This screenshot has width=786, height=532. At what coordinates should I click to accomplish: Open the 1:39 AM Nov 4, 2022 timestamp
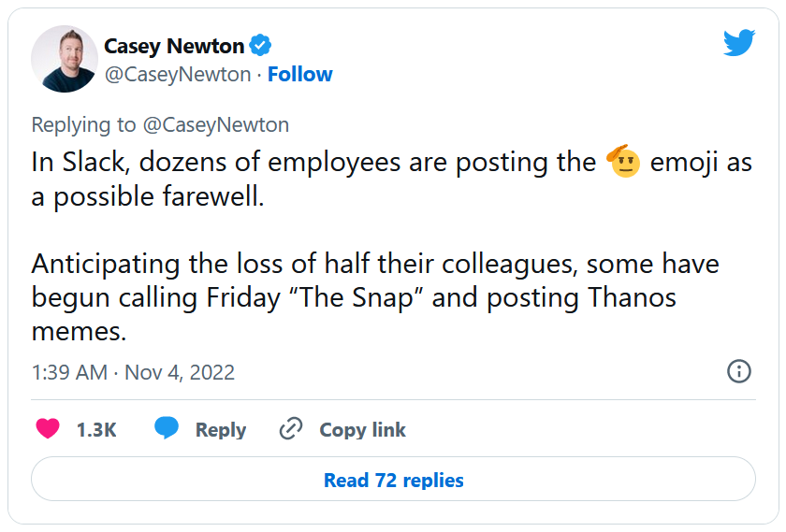[133, 372]
